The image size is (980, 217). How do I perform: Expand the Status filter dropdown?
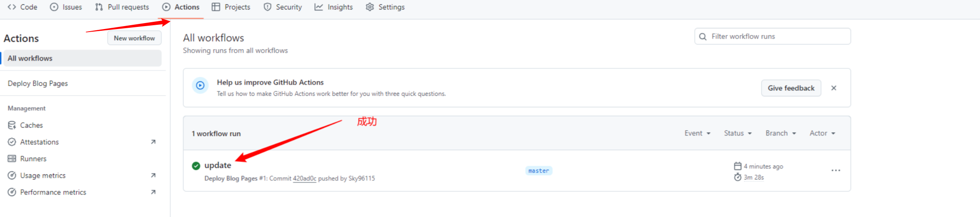[737, 133]
